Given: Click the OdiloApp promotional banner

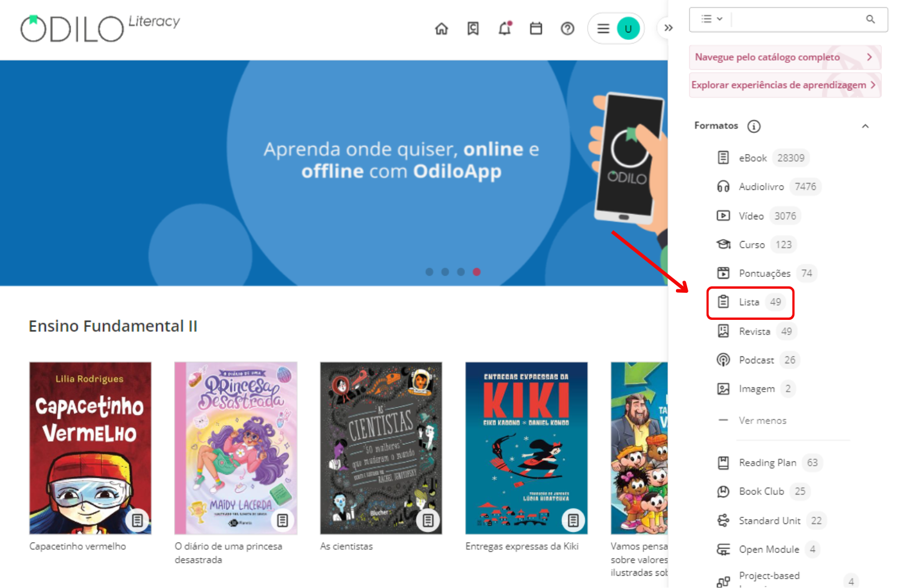Looking at the screenshot, I should point(334,173).
